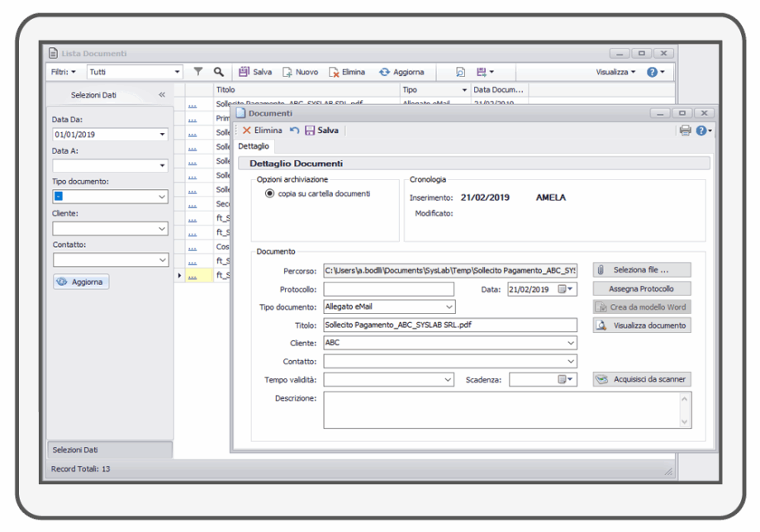Click the Assegna Protocollo button
This screenshot has height=532, width=760.
point(642,289)
